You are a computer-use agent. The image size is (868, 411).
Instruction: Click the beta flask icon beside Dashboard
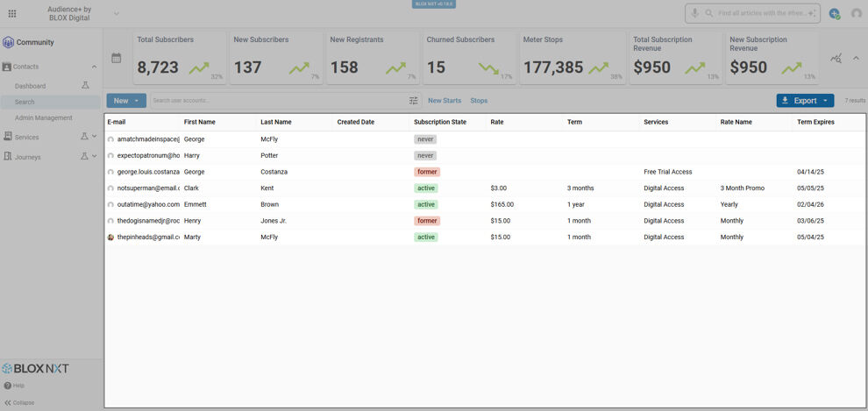click(85, 86)
